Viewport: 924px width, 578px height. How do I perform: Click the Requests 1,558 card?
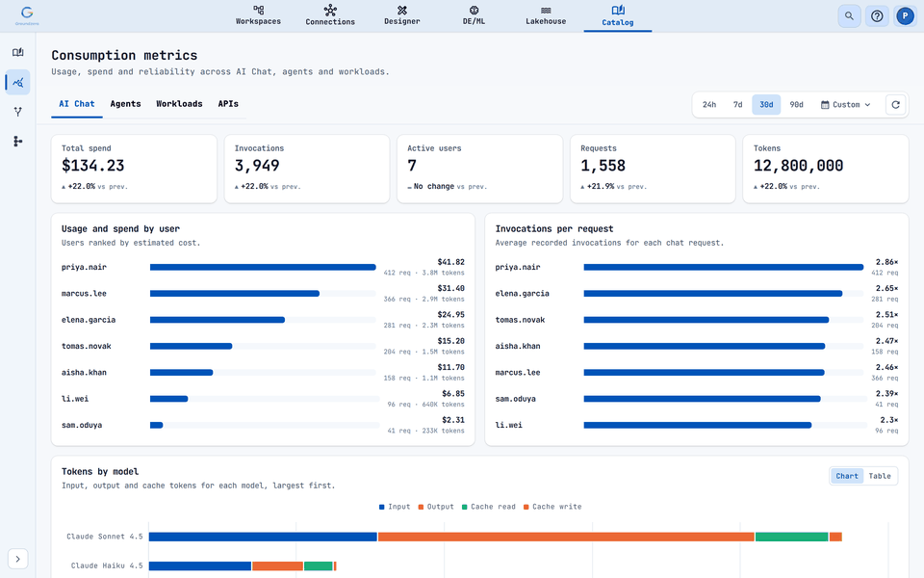653,169
